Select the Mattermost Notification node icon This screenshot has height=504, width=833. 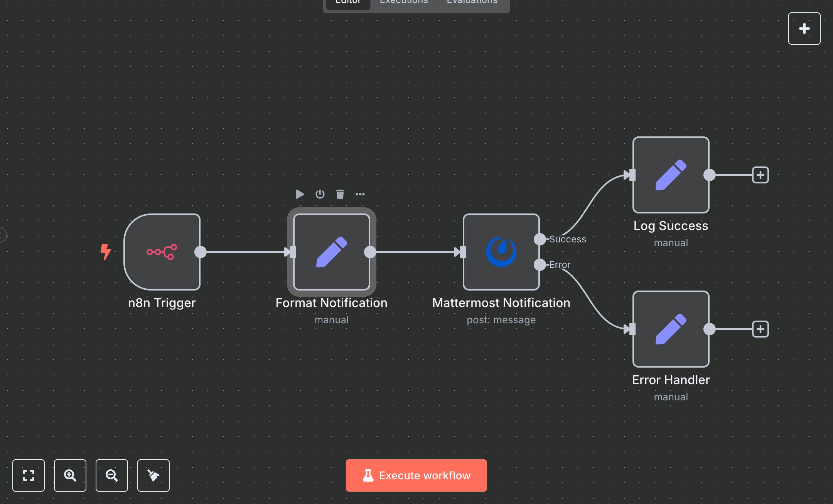pos(501,252)
